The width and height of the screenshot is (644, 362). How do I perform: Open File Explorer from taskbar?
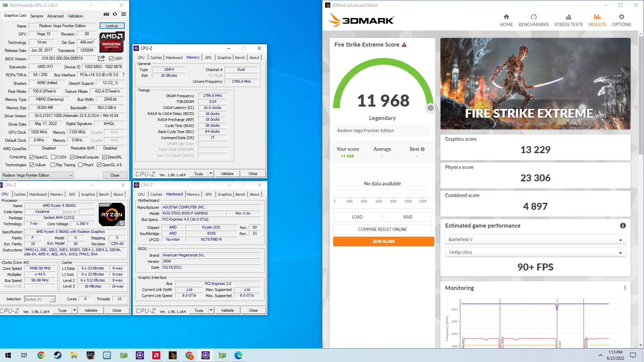click(74, 355)
